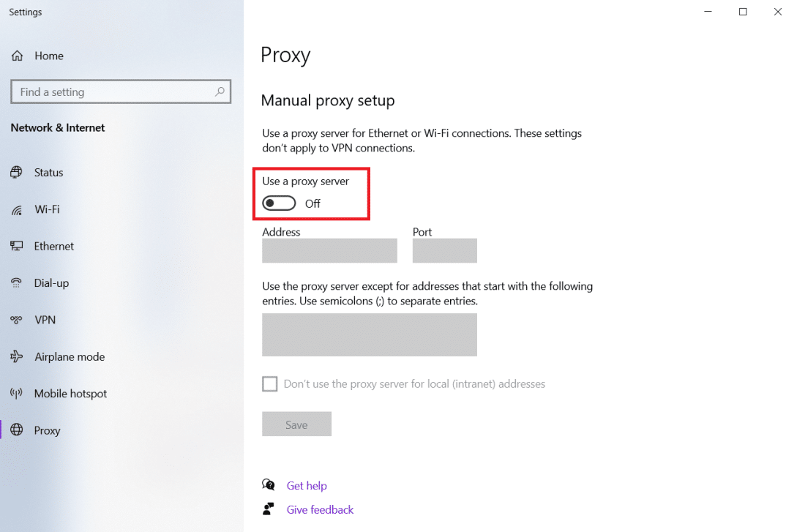Close the Settings window
The width and height of the screenshot is (786, 532).
(777, 12)
